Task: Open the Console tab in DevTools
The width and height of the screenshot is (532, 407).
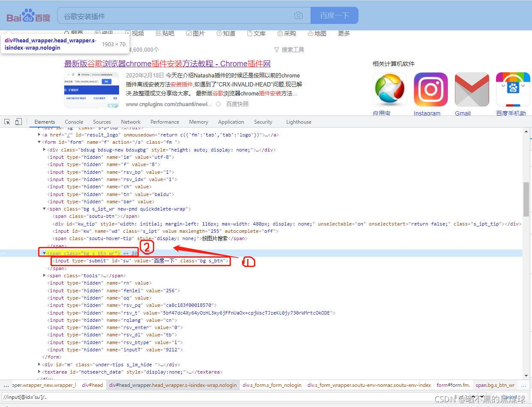Action: 74,122
